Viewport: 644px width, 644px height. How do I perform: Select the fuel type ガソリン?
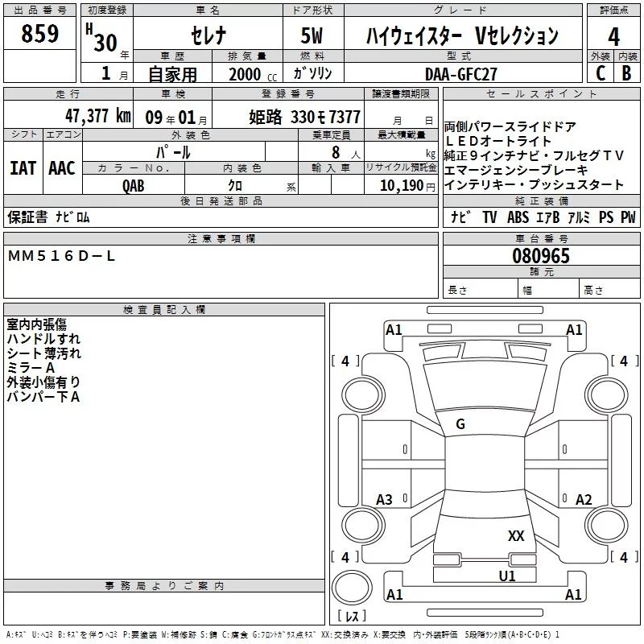312,73
